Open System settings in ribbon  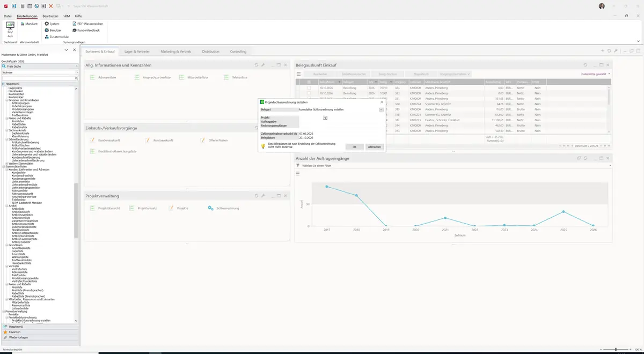[52, 24]
